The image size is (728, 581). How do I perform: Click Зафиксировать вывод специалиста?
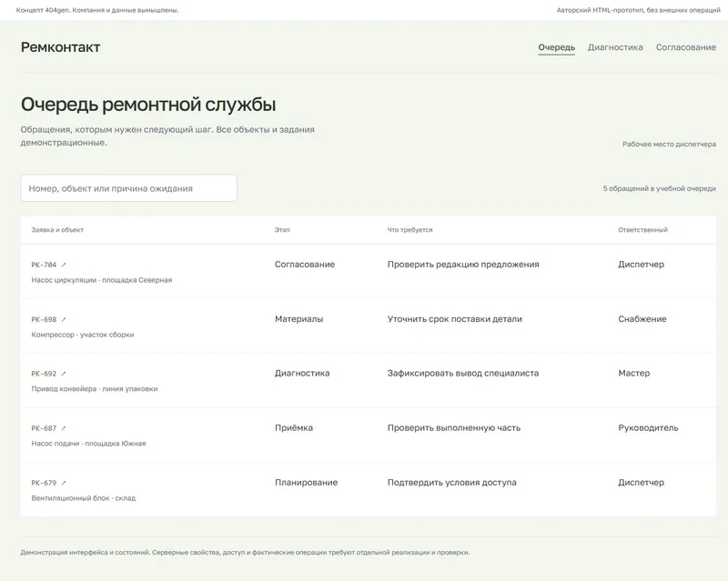click(x=463, y=374)
